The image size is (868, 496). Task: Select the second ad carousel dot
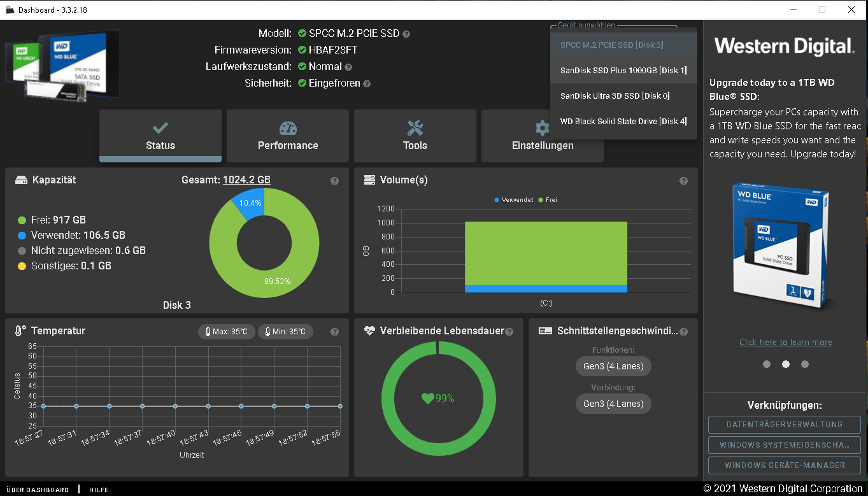point(786,364)
